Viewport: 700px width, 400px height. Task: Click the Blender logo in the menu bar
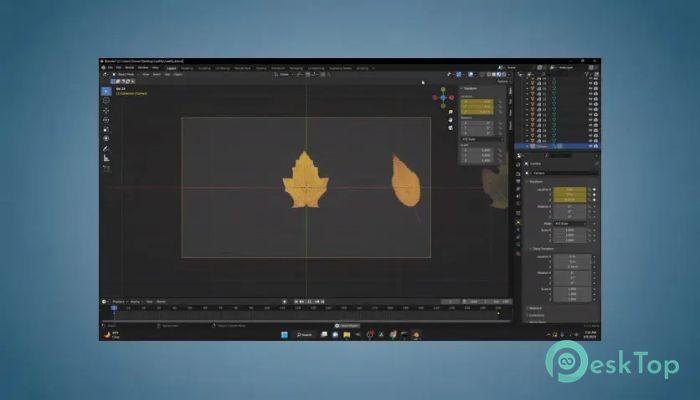point(104,68)
